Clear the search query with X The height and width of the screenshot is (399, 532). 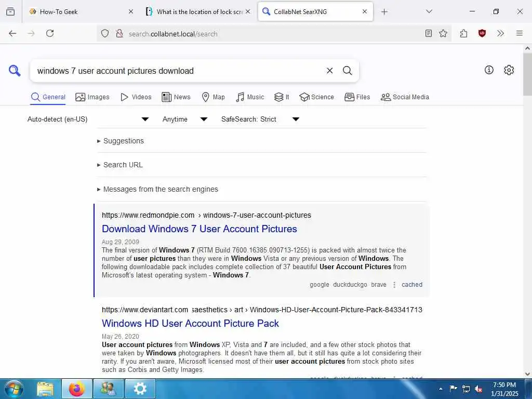[x=329, y=71]
